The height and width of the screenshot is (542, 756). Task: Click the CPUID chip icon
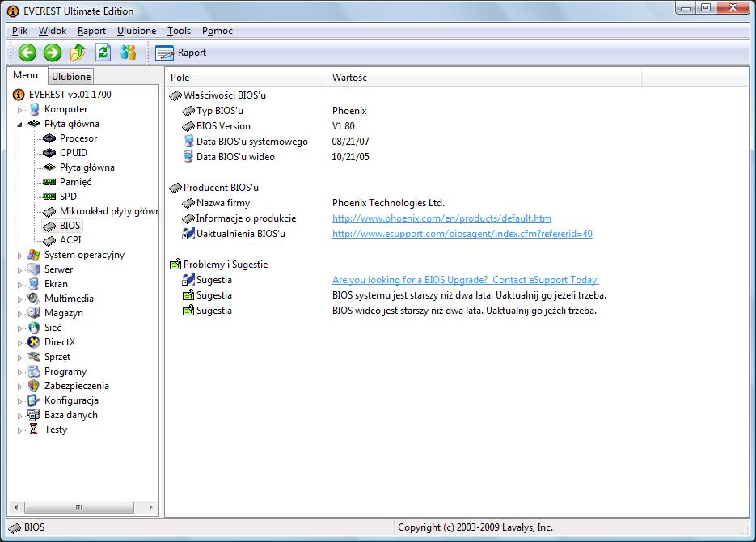click(49, 153)
